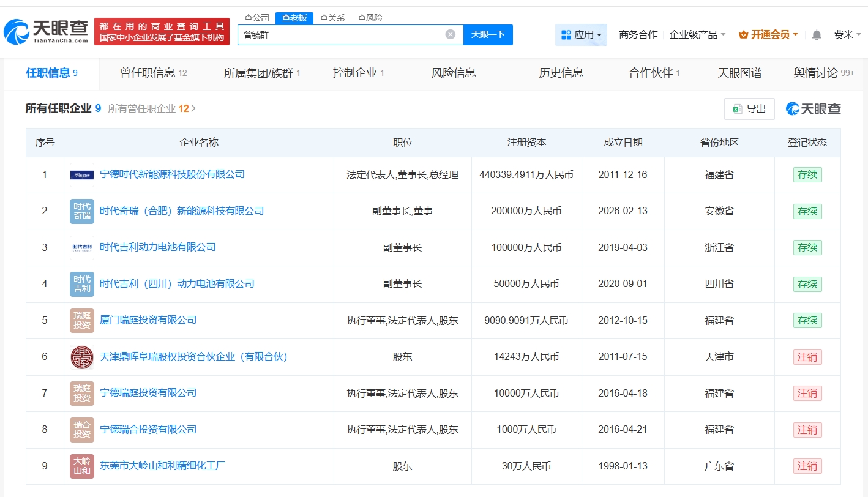This screenshot has width=868, height=497.
Task: Click the 安徽省 region cell
Action: point(719,211)
